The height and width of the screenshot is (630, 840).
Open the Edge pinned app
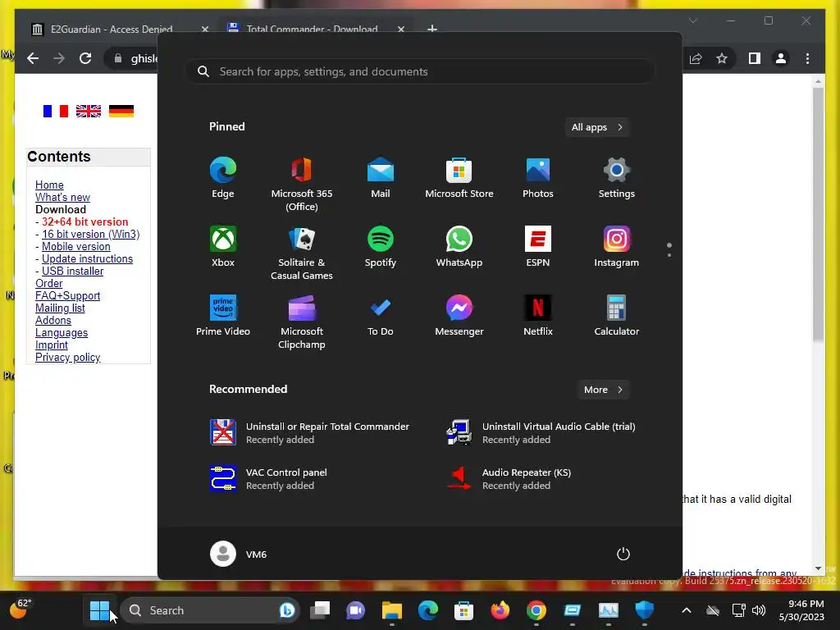click(x=223, y=178)
